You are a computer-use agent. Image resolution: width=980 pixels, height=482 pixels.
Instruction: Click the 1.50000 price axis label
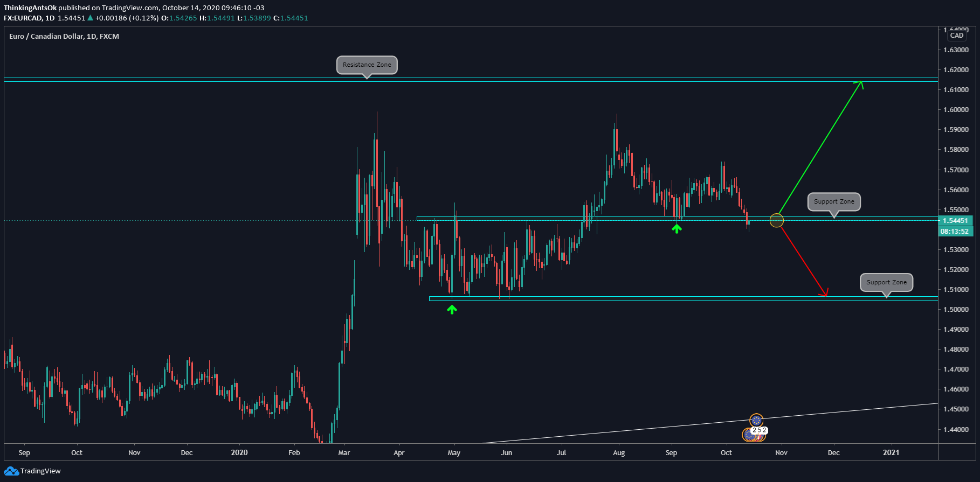(x=956, y=310)
